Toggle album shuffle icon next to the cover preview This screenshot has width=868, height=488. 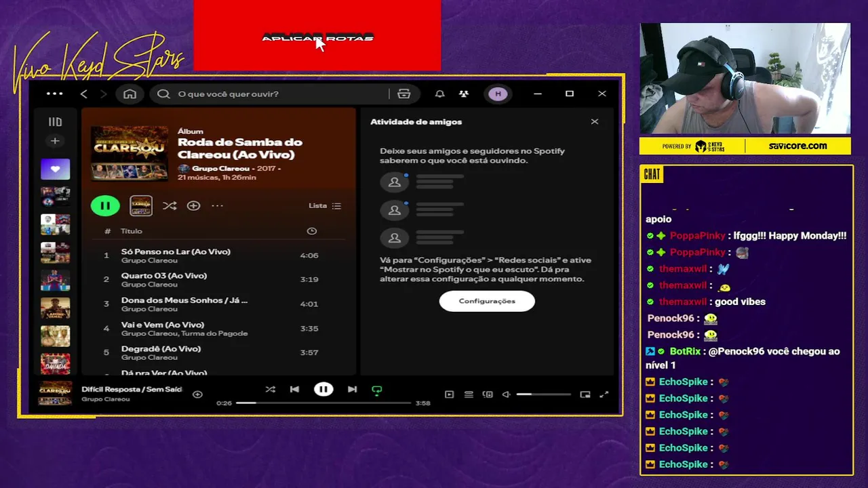tap(170, 205)
